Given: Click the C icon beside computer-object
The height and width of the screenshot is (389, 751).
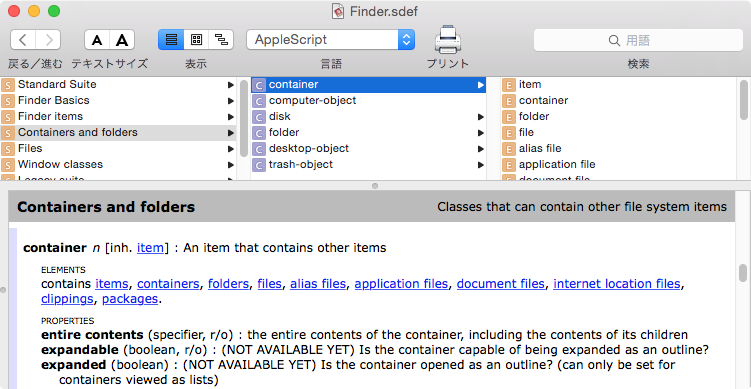Looking at the screenshot, I should coord(259,101).
